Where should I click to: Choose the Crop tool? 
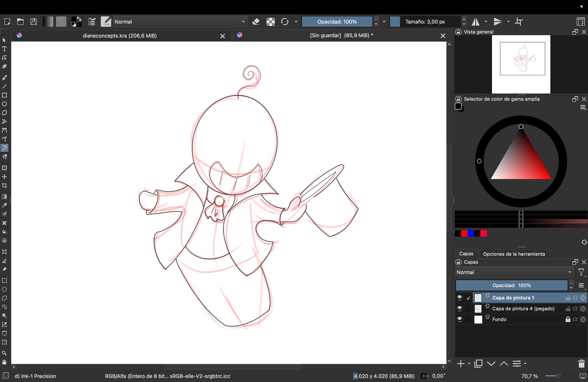[4, 186]
